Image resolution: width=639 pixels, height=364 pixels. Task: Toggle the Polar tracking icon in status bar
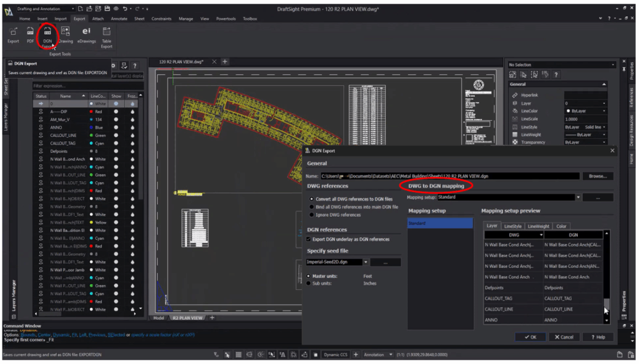point(260,355)
